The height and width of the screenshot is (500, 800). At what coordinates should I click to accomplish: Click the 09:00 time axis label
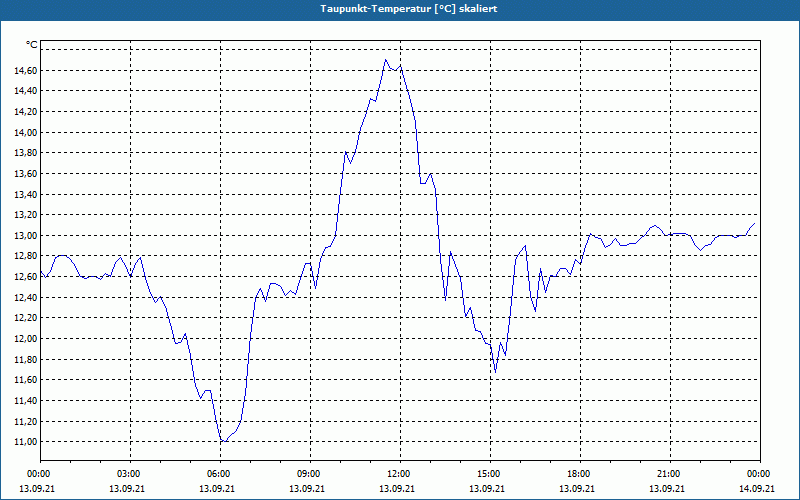pos(309,474)
